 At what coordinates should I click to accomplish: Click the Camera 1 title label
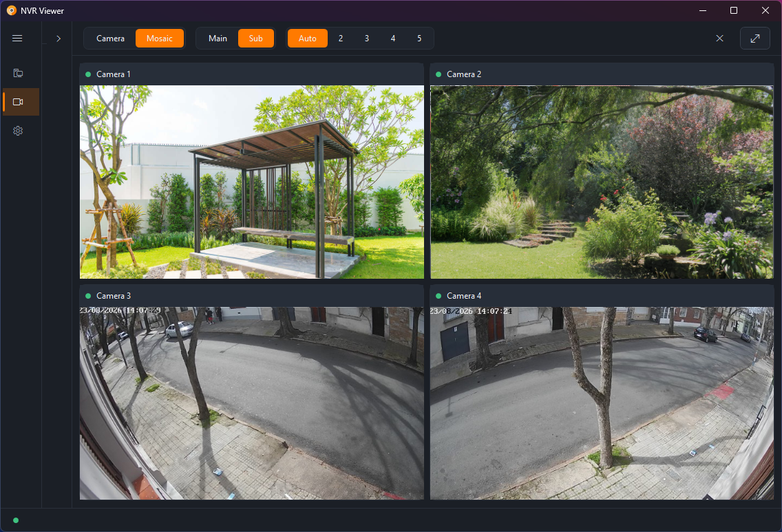click(x=113, y=74)
